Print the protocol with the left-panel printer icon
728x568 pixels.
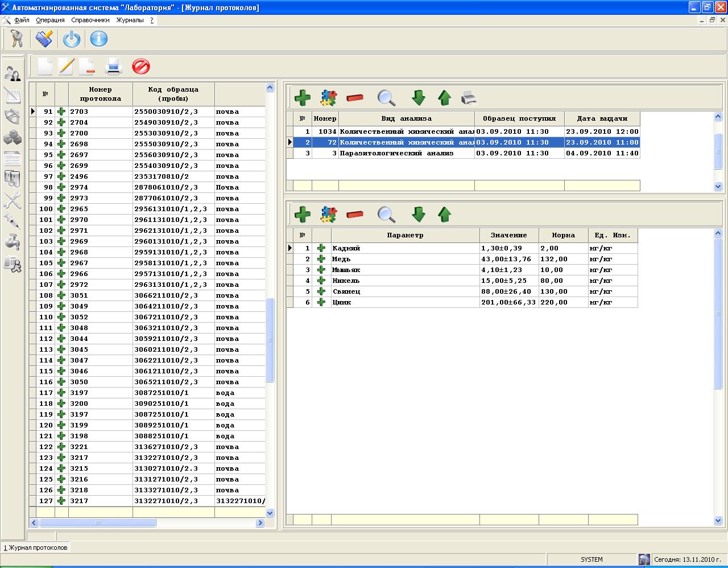click(114, 67)
